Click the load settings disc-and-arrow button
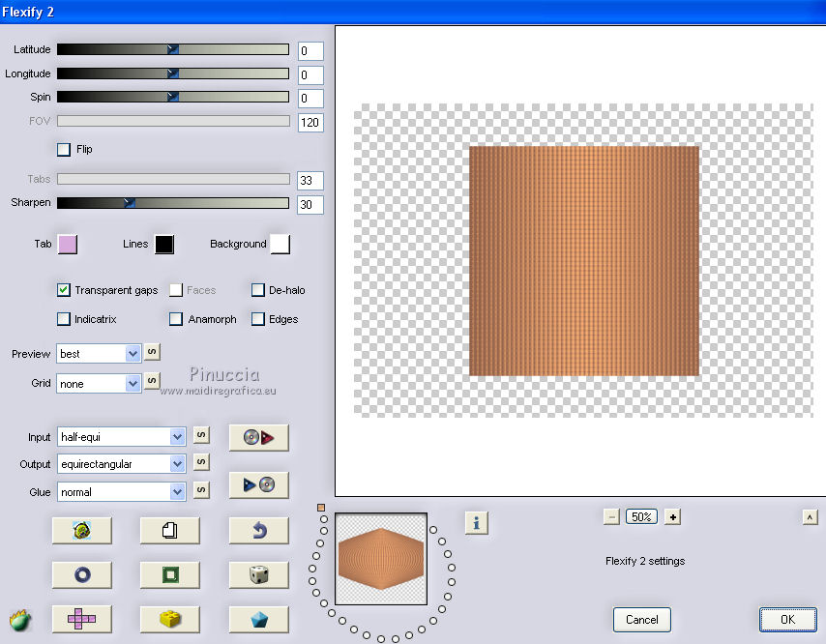This screenshot has width=826, height=644. tap(258, 438)
